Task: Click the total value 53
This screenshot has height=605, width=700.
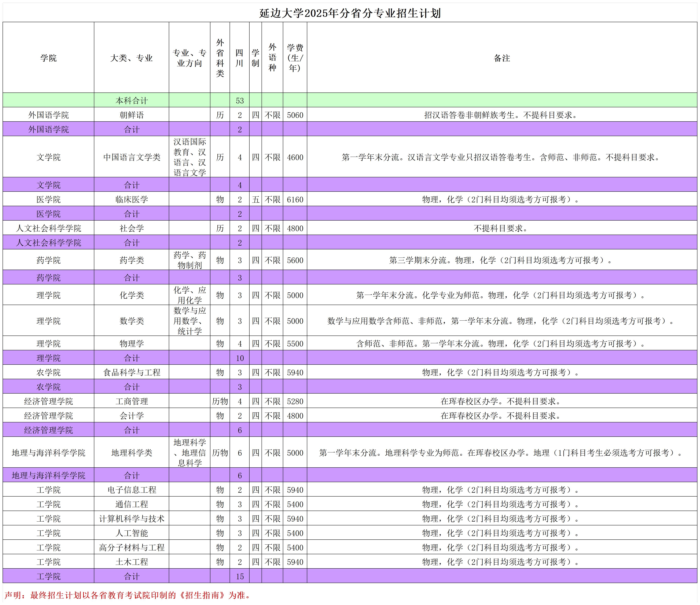Action: click(x=240, y=101)
